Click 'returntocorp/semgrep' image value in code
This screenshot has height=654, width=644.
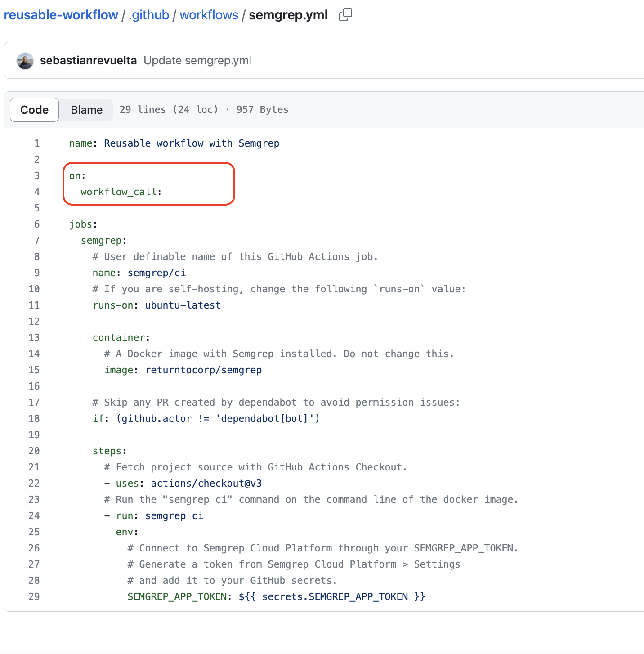203,370
